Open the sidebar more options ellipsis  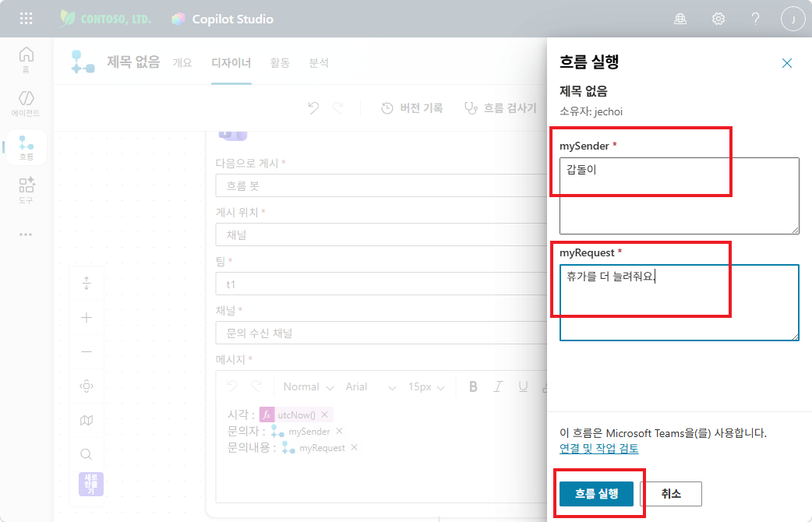click(26, 235)
